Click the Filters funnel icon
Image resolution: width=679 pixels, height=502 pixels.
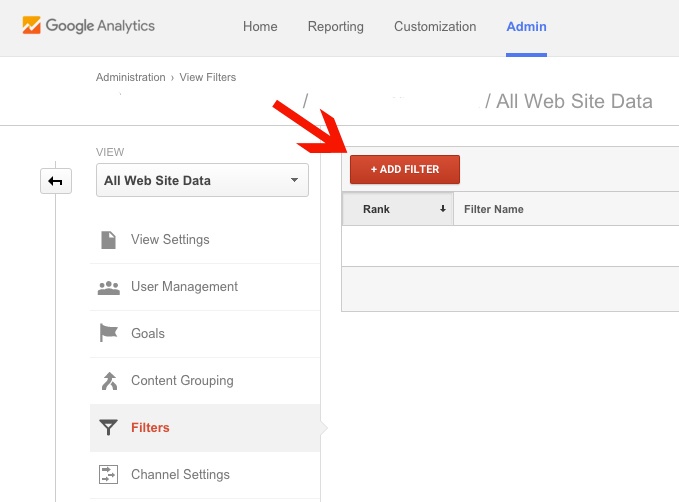click(108, 428)
